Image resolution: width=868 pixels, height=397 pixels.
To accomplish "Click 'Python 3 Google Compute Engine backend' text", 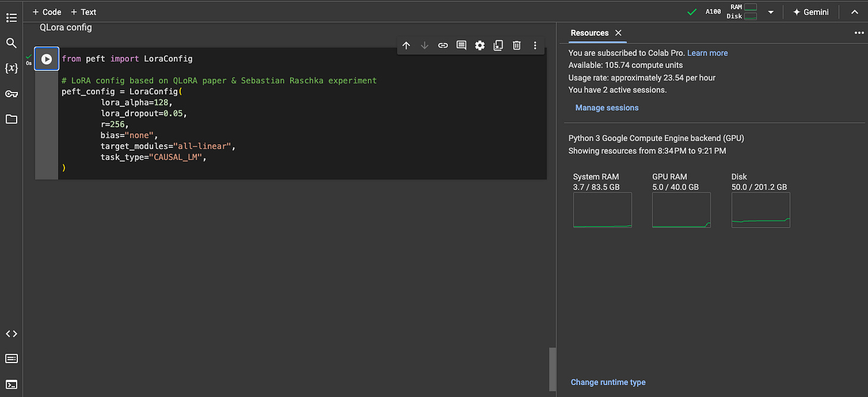I will (656, 138).
